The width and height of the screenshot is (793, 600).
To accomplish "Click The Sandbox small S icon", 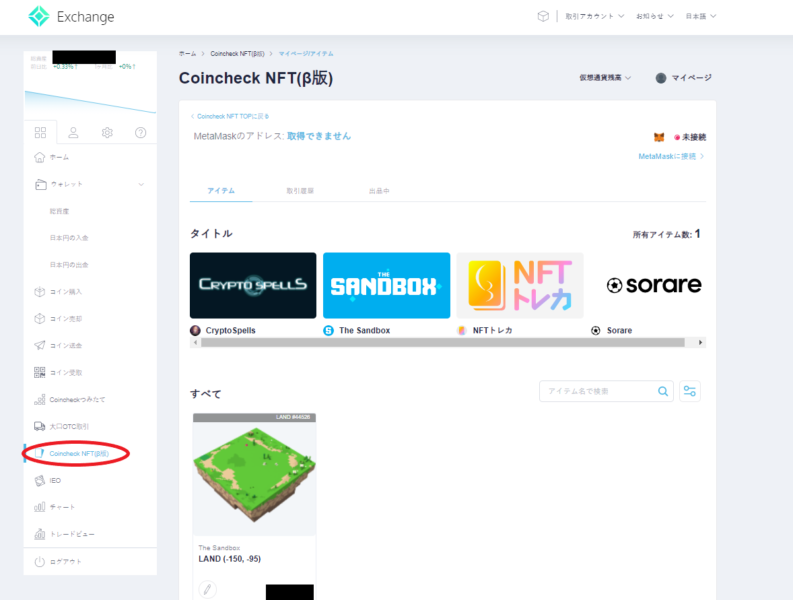I will [329, 330].
